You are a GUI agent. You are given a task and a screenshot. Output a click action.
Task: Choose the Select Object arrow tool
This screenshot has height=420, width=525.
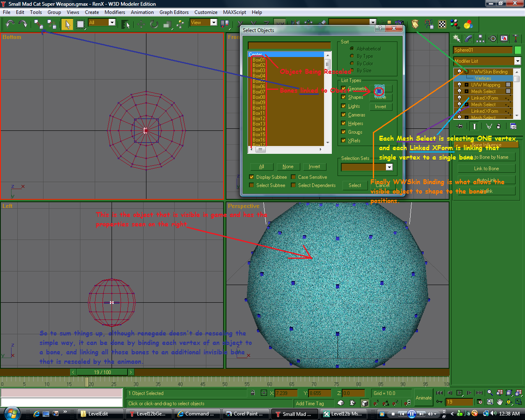tap(67, 25)
